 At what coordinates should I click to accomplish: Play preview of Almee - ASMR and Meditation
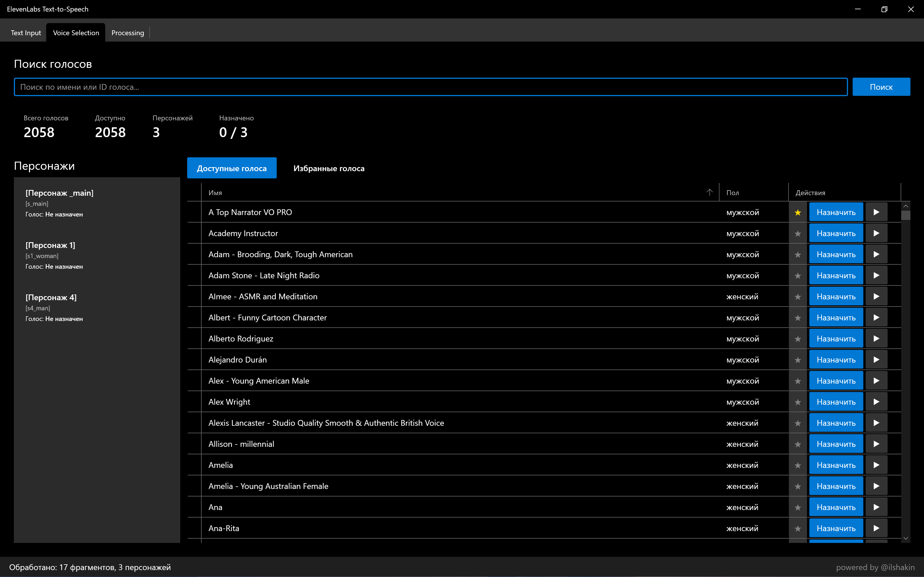click(x=876, y=296)
